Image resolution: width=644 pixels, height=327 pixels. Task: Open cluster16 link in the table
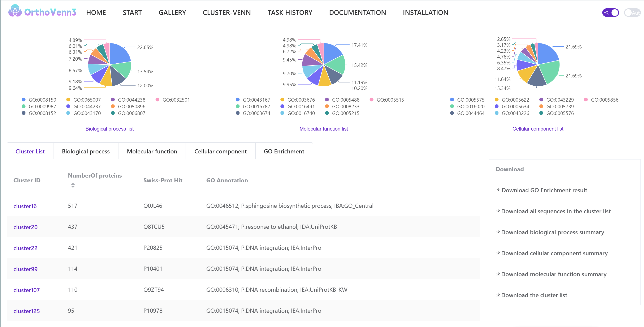click(25, 206)
